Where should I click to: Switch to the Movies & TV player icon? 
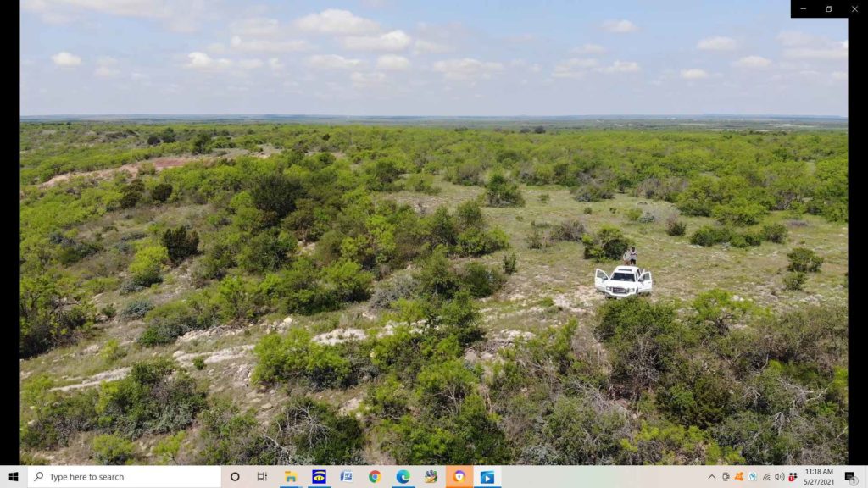coord(487,476)
